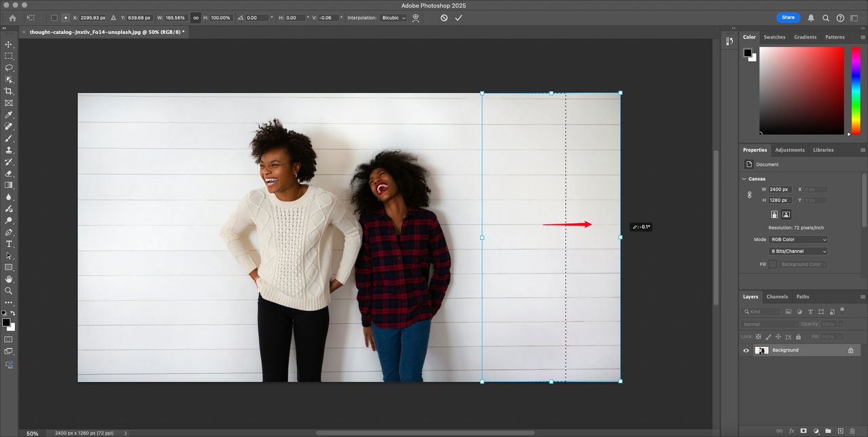Viewport: 868px width, 437px height.
Task: Create a new layer with plus icon
Action: click(840, 431)
